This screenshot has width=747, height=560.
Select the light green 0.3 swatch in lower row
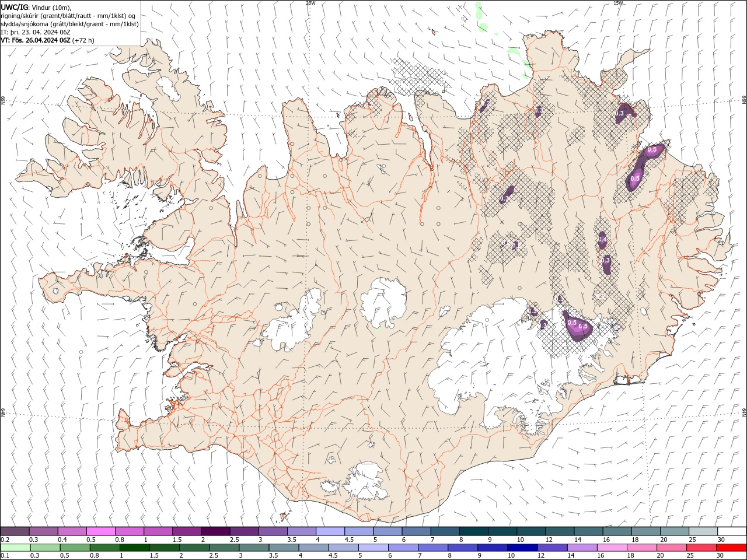(45, 548)
